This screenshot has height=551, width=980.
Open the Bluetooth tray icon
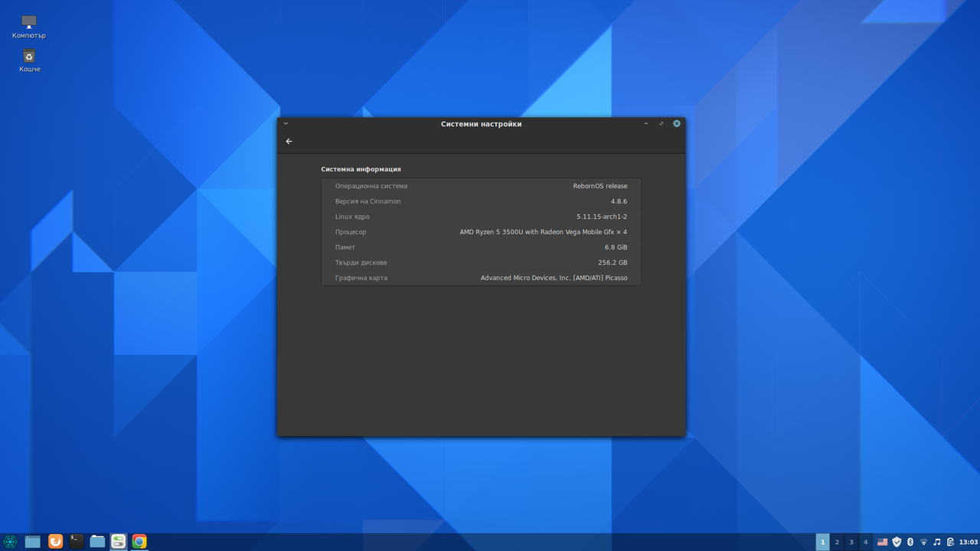pos(910,542)
